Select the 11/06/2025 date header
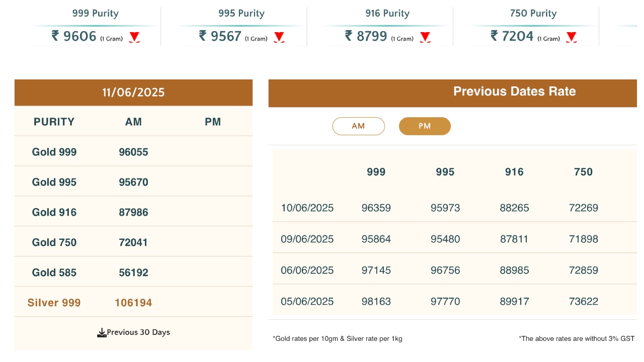Image resolution: width=644 pixels, height=362 pixels. click(134, 92)
